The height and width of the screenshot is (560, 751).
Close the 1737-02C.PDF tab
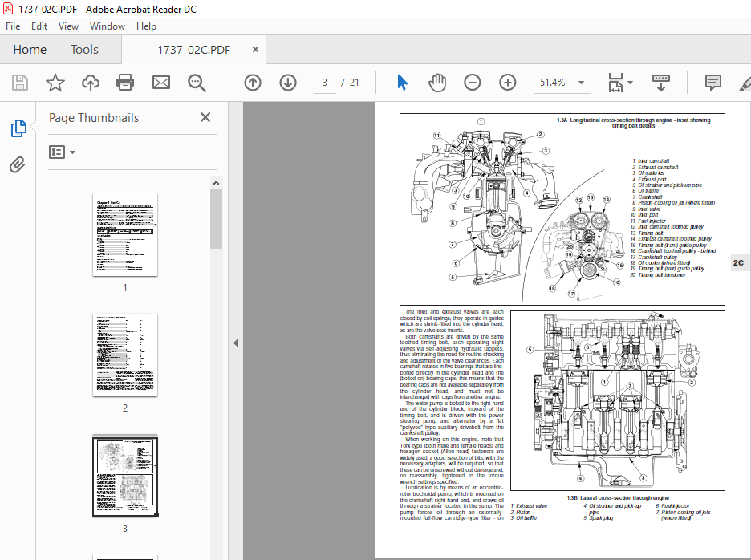(x=255, y=50)
